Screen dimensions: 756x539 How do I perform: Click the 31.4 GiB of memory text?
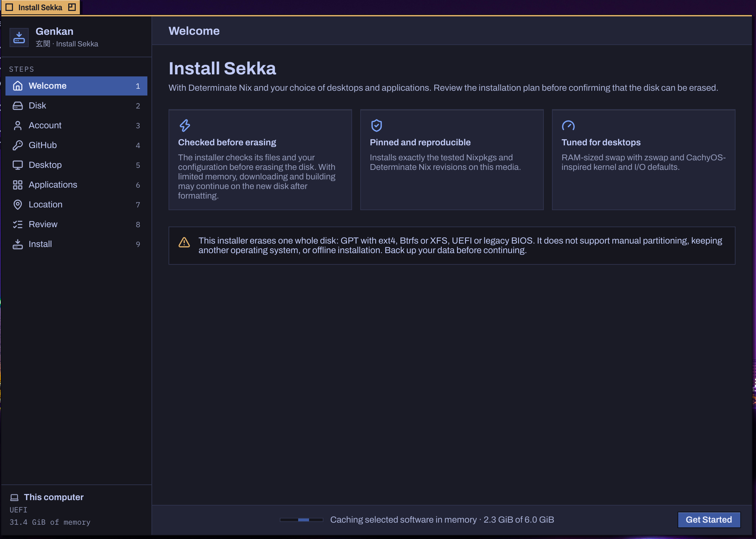[x=50, y=522]
